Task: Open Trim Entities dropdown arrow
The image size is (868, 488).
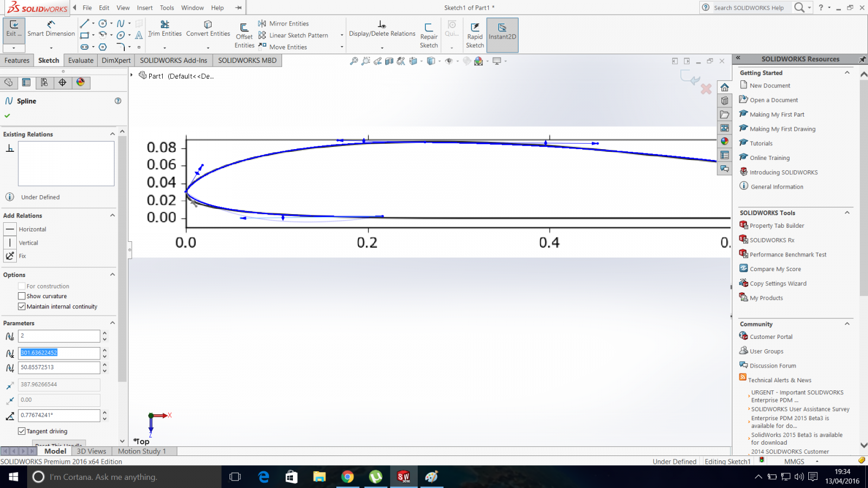Action: 165,48
